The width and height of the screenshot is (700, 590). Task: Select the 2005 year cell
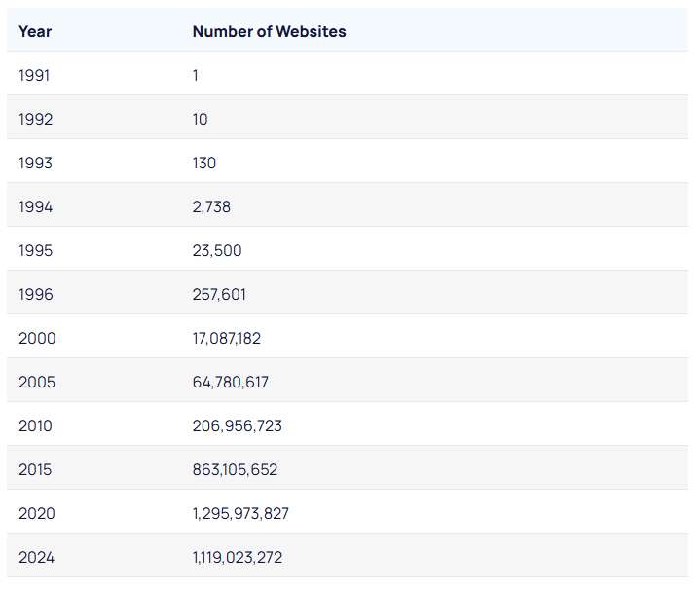coord(37,382)
